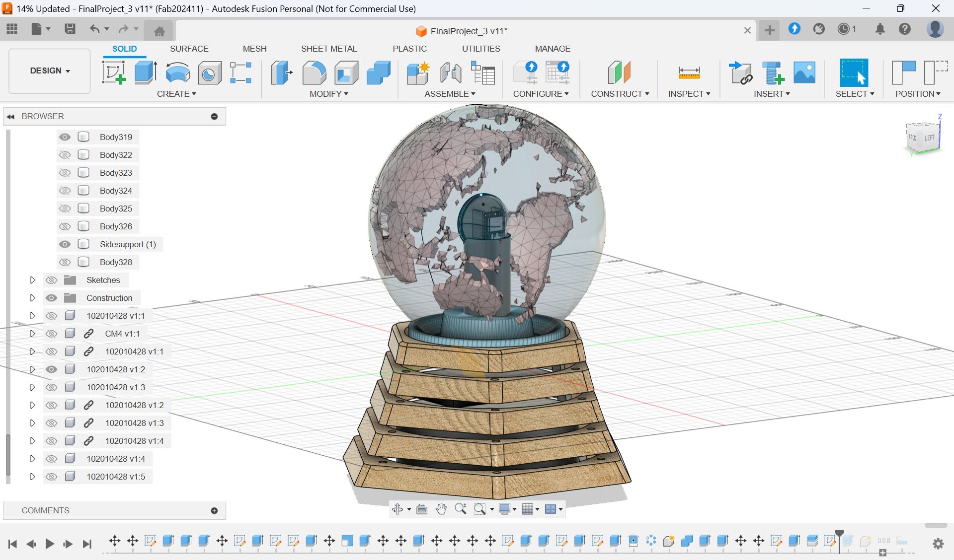Click the Orbit tool in navigation bar
Screen dimensions: 954x560
tap(397, 509)
